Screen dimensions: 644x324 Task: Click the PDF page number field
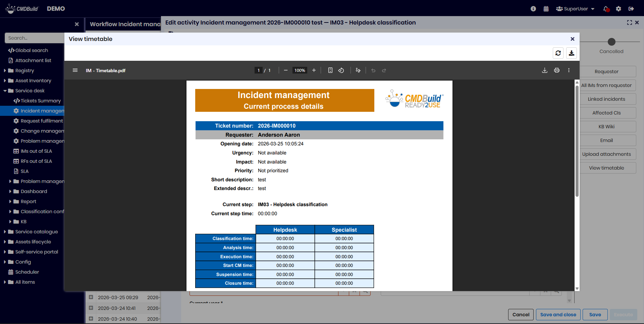pyautogui.click(x=258, y=71)
